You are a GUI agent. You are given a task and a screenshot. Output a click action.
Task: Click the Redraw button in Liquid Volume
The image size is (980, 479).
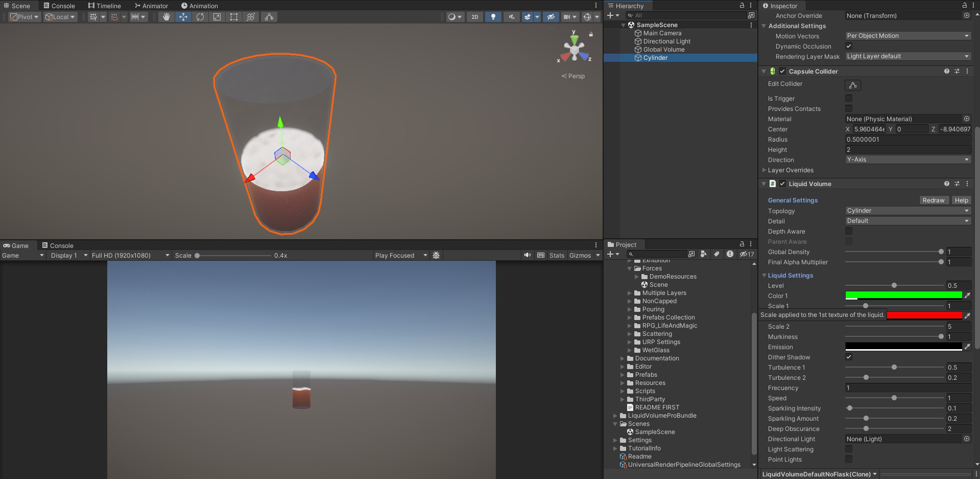tap(934, 200)
